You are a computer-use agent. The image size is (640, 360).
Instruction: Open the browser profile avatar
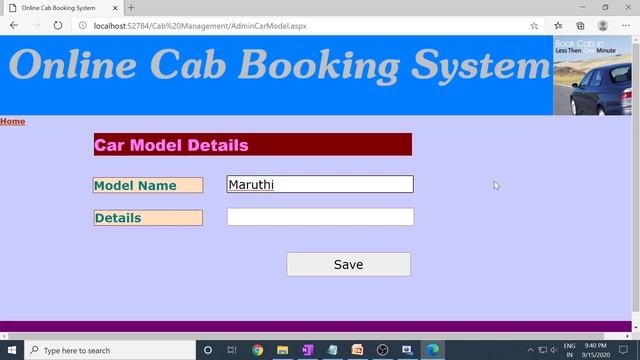click(603, 26)
